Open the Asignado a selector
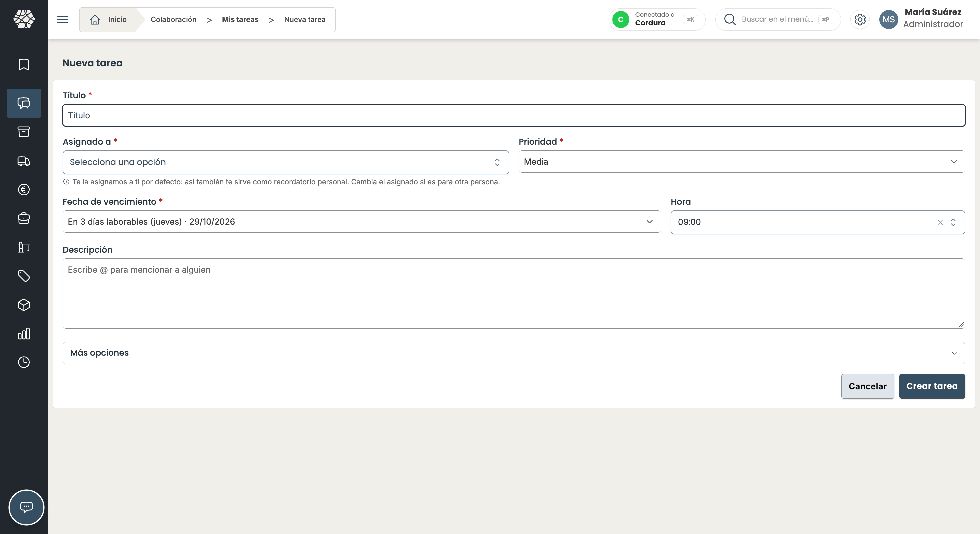The width and height of the screenshot is (980, 534). click(286, 162)
